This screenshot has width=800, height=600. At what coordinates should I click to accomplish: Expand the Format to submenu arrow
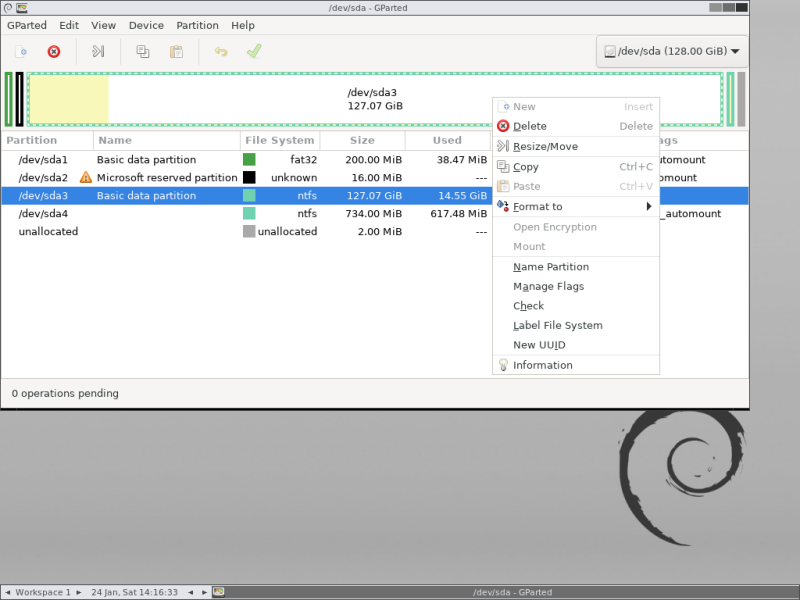click(649, 206)
